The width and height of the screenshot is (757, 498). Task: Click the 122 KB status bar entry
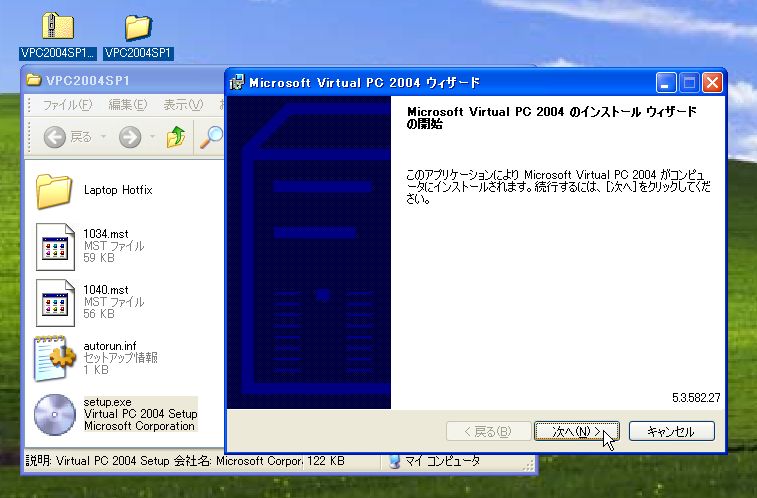tap(326, 461)
